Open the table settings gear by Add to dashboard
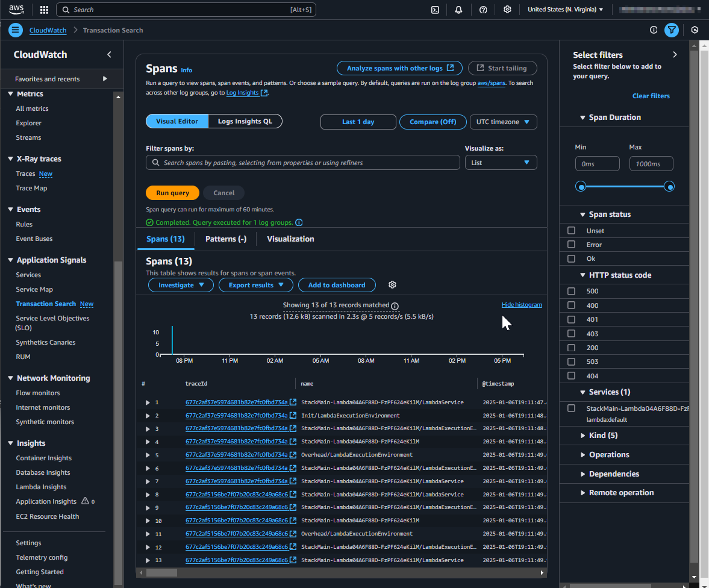This screenshot has height=588, width=709. coord(393,284)
